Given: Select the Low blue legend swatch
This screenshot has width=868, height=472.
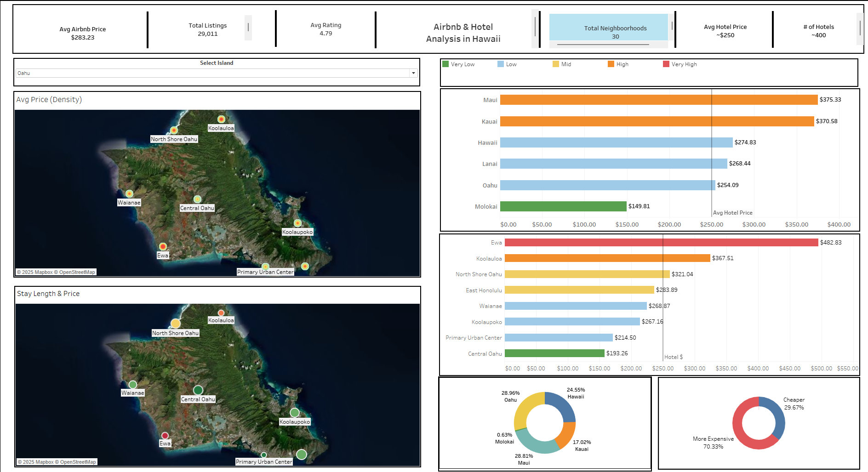Looking at the screenshot, I should point(500,64).
